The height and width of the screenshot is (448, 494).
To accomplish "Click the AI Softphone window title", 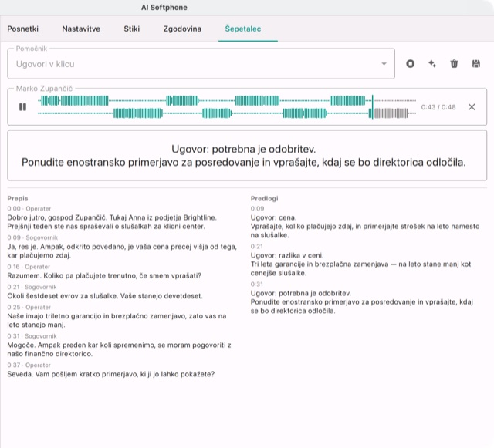I will coord(164,8).
